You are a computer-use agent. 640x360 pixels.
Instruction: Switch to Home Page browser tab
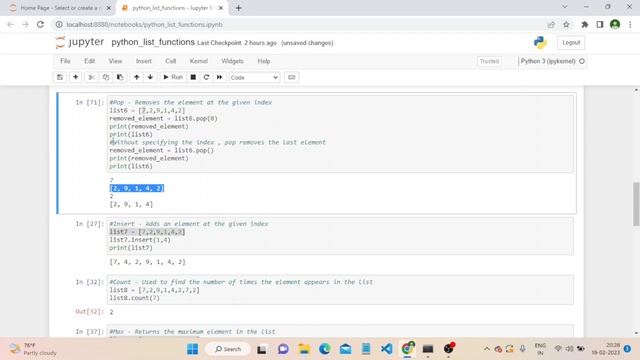(60, 8)
